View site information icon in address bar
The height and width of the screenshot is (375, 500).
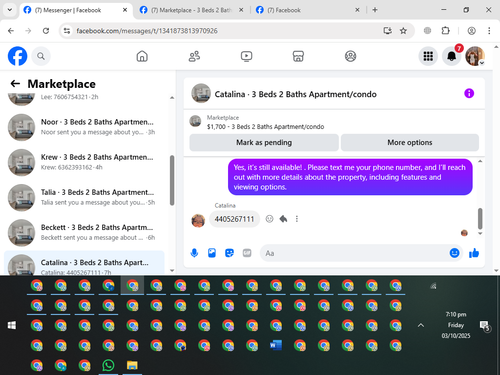67,31
